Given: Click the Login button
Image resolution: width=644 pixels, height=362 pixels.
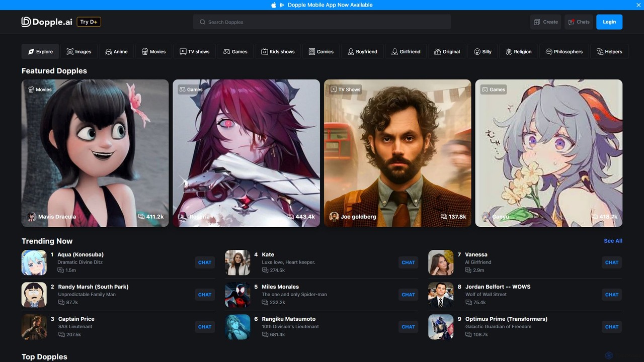Looking at the screenshot, I should pos(609,22).
